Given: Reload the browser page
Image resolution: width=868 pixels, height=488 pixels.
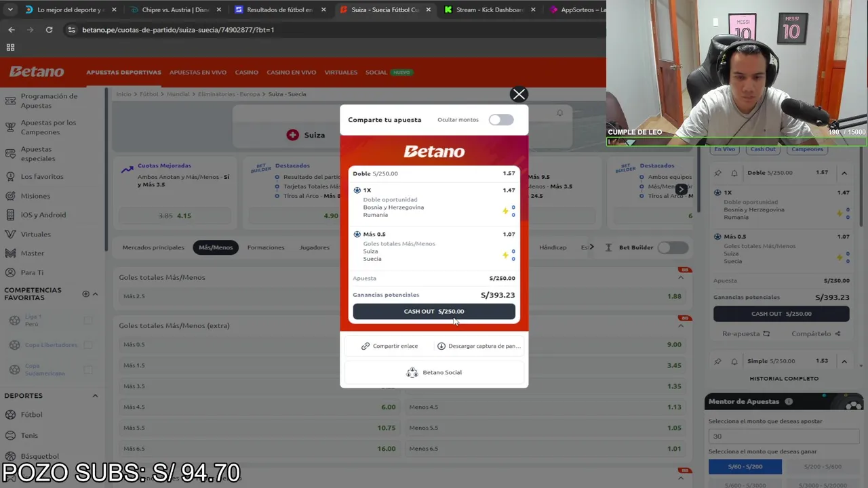Looking at the screenshot, I should point(49,30).
